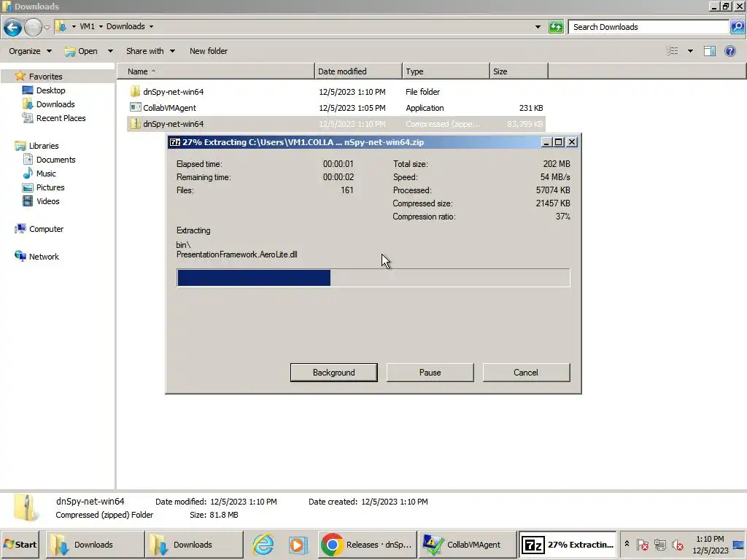Viewport: 747px width, 560px height.
Task: Select dnSpy-net-win64 File folder row name
Action: pos(174,91)
